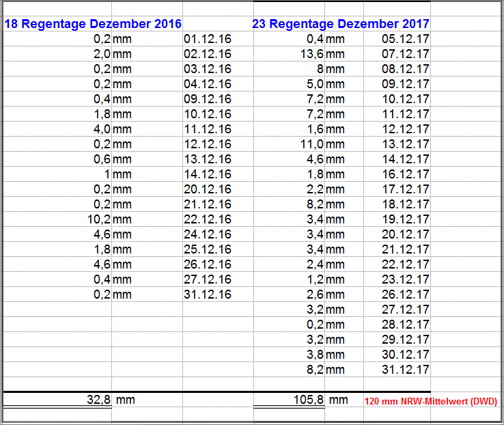504x425 pixels.
Task: Select the date cell 21.12.17
Action: point(406,249)
